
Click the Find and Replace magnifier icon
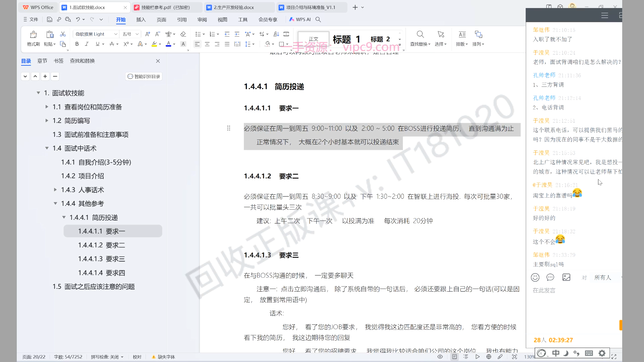tap(420, 35)
